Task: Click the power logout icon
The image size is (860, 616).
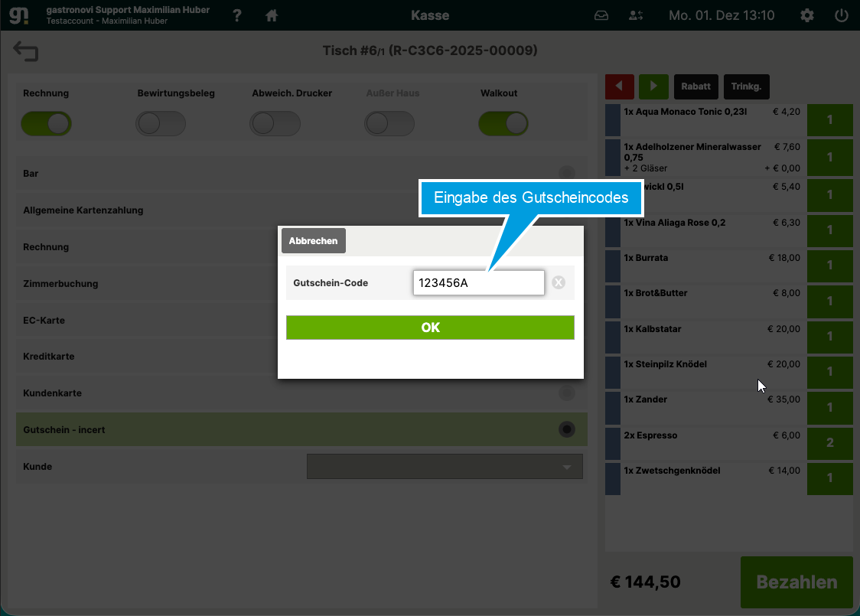Action: click(x=842, y=15)
